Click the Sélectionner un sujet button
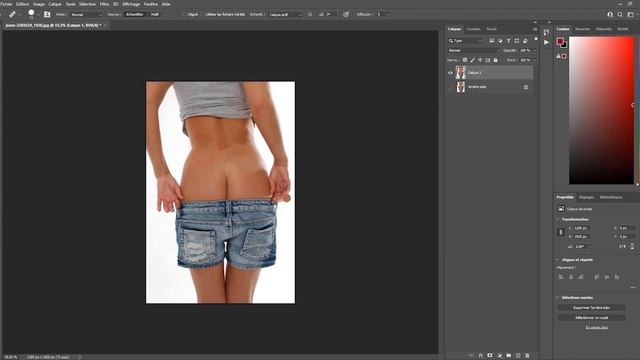The width and height of the screenshot is (640, 360). (591, 318)
